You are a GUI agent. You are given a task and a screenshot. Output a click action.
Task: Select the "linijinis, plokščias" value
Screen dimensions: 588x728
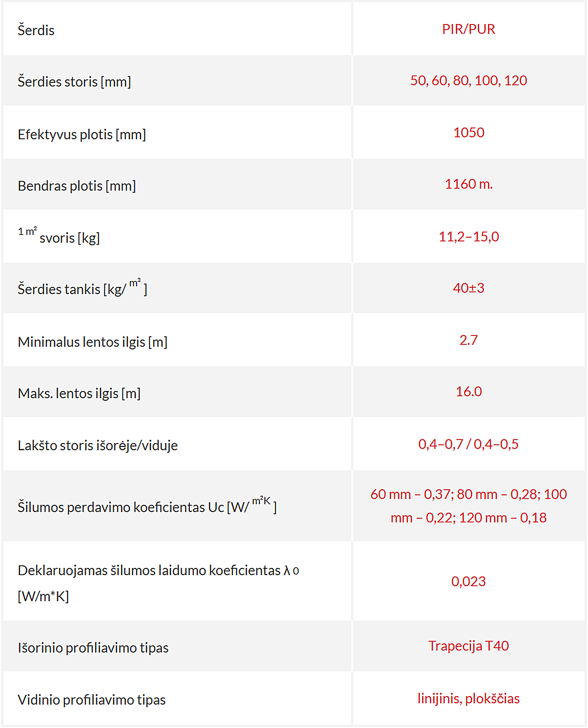[468, 699]
